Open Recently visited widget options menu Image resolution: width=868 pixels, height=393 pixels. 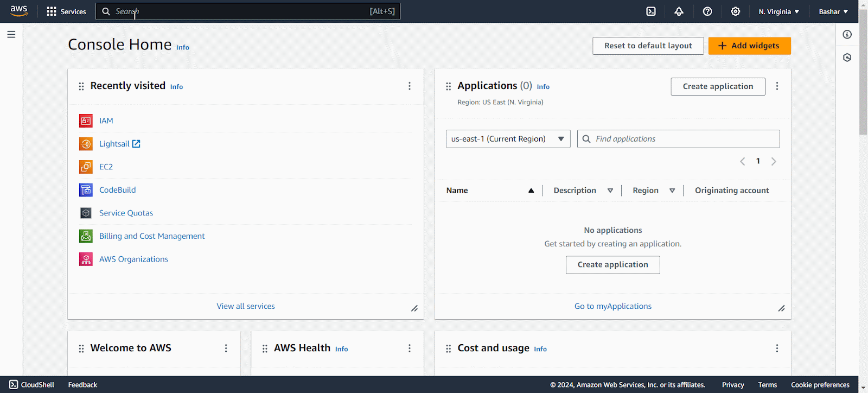pyautogui.click(x=410, y=86)
